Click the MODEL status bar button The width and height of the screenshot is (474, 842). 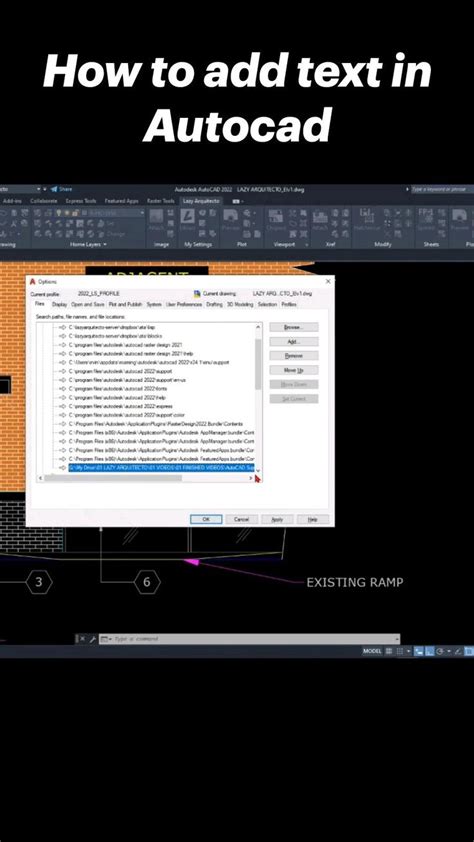pos(372,651)
